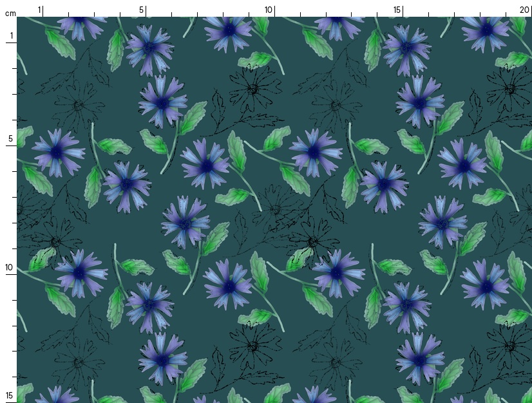Select the 15 mark on the top ruler
532x403 pixels.
pyautogui.click(x=397, y=10)
